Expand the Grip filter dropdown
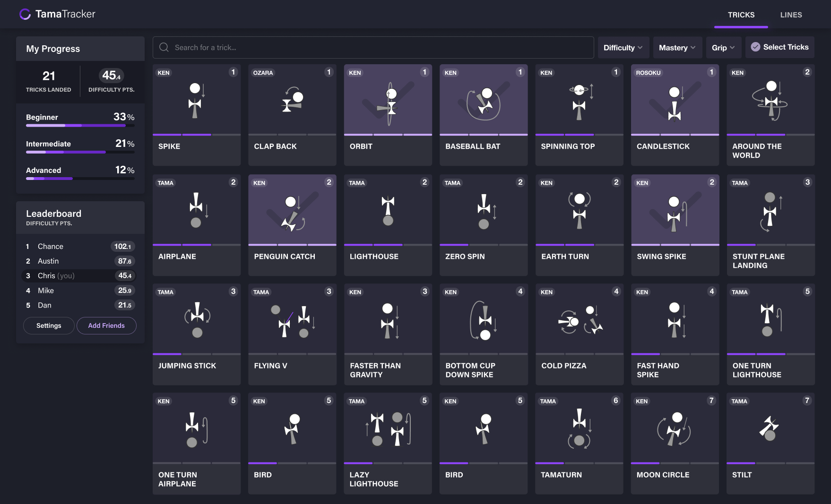Screen dimensions: 831x504 click(x=723, y=48)
